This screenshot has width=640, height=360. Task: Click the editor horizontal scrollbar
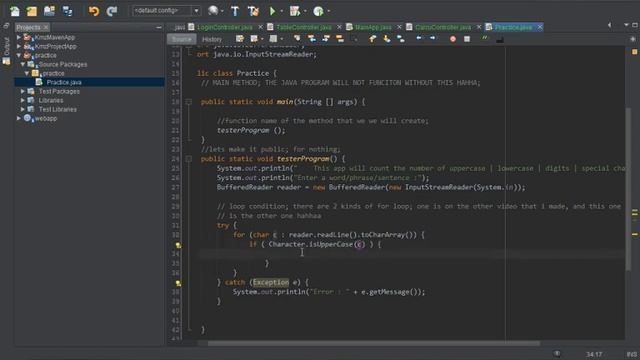click(373, 343)
